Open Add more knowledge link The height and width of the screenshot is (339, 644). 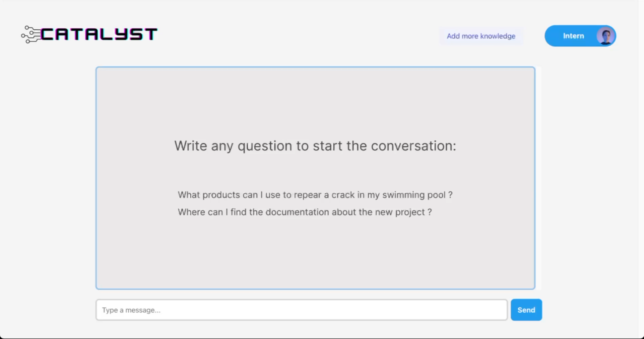pos(481,36)
